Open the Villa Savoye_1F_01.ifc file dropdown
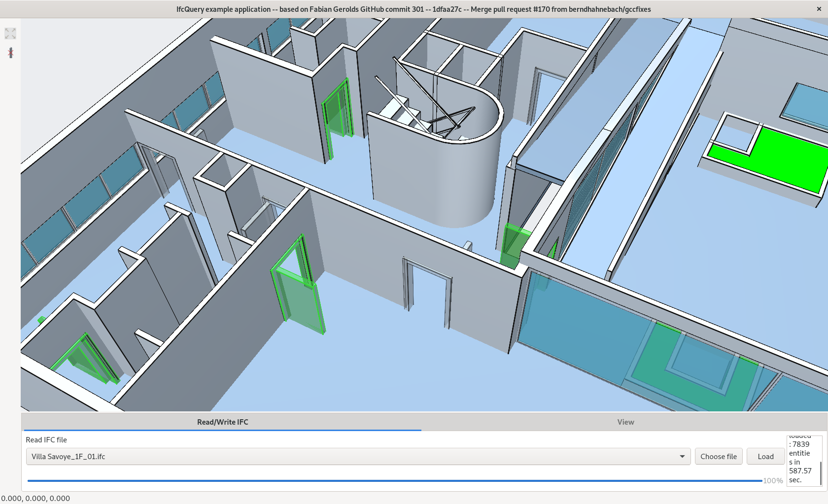Screen dimensions: 828x504 coord(682,456)
